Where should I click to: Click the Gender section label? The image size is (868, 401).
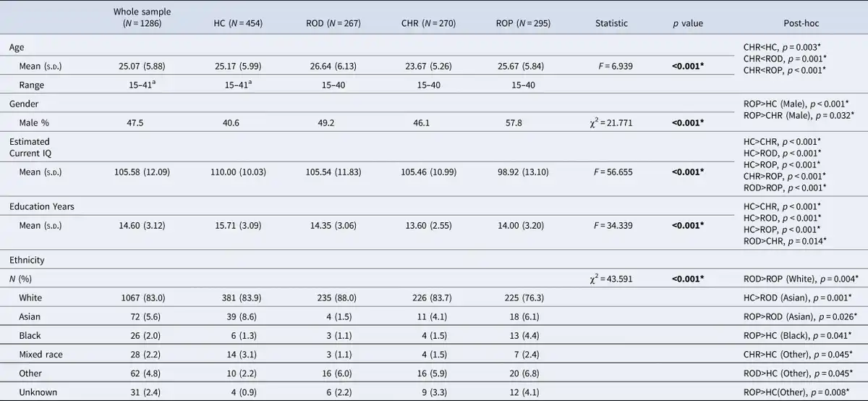pyautogui.click(x=24, y=104)
